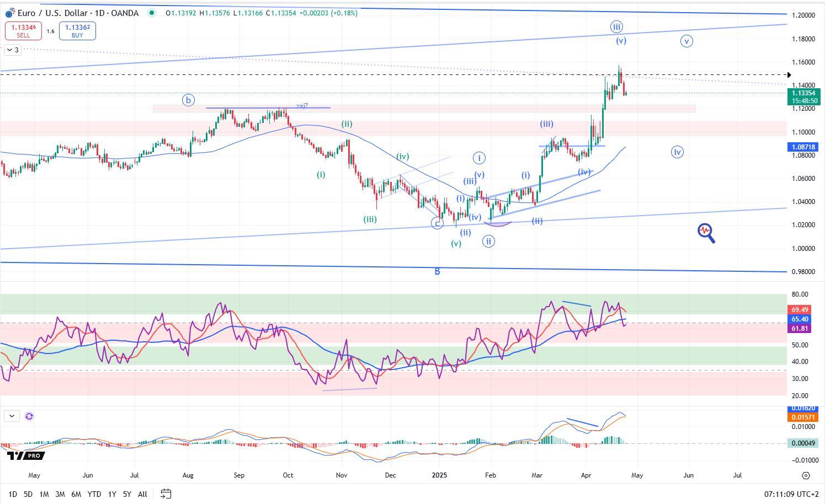Expand the MACD pane legend chevron
Viewport: 825px width, 504px height.
(x=11, y=416)
